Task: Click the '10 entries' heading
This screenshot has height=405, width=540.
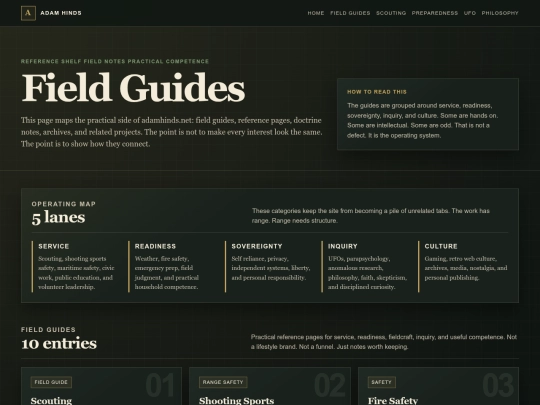Action: point(59,343)
